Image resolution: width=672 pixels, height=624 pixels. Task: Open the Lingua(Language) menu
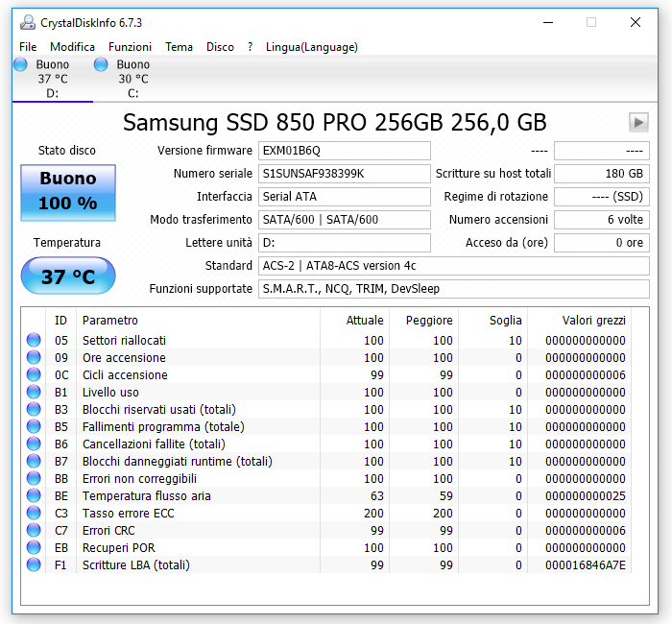tap(312, 47)
